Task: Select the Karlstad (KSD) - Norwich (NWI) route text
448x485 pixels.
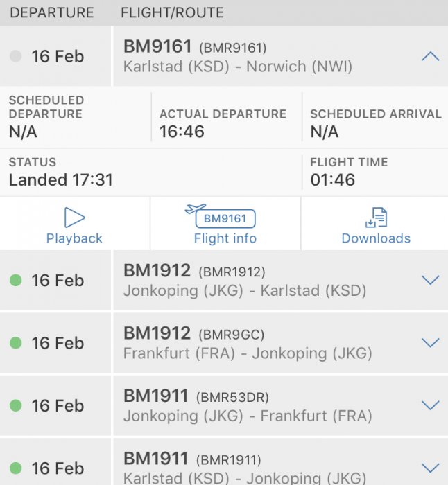Action: click(x=238, y=67)
